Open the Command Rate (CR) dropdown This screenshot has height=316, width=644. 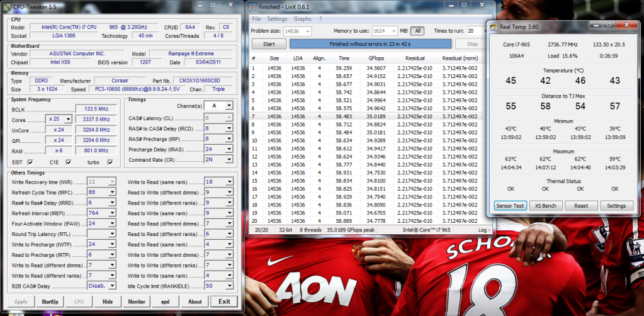[x=228, y=160]
